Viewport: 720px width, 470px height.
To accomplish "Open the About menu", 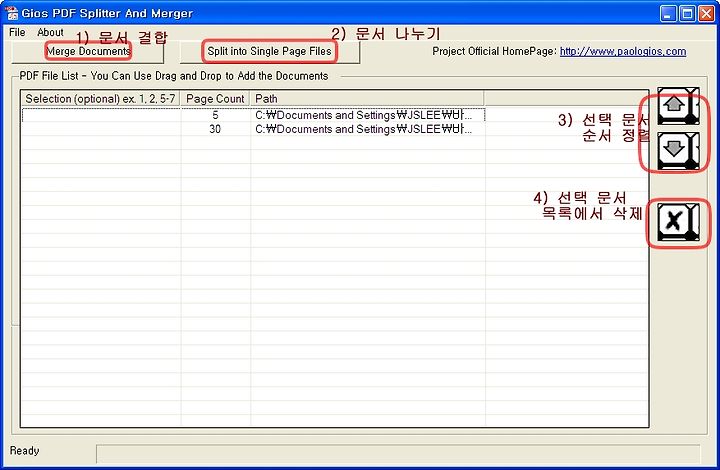I will coord(51,33).
